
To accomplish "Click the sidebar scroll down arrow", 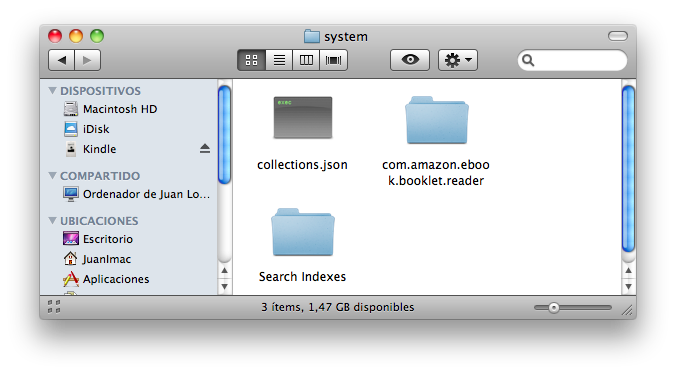I will 225,286.
